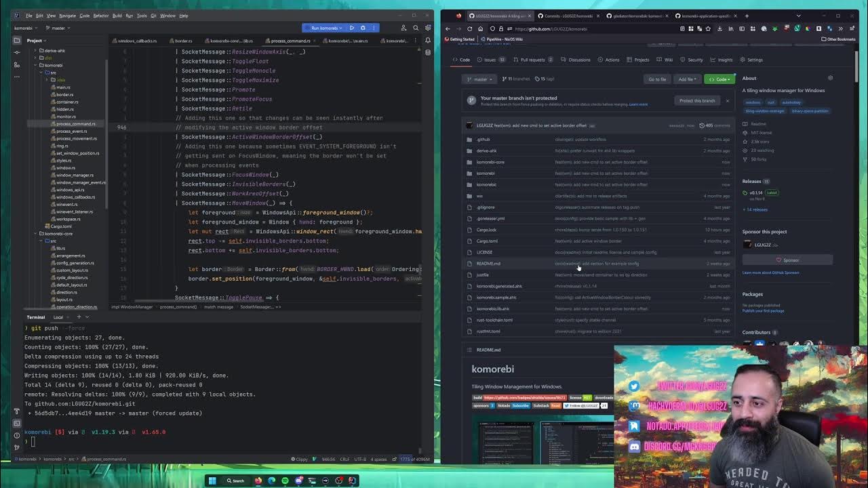Open the File menu in IDE

point(28,16)
